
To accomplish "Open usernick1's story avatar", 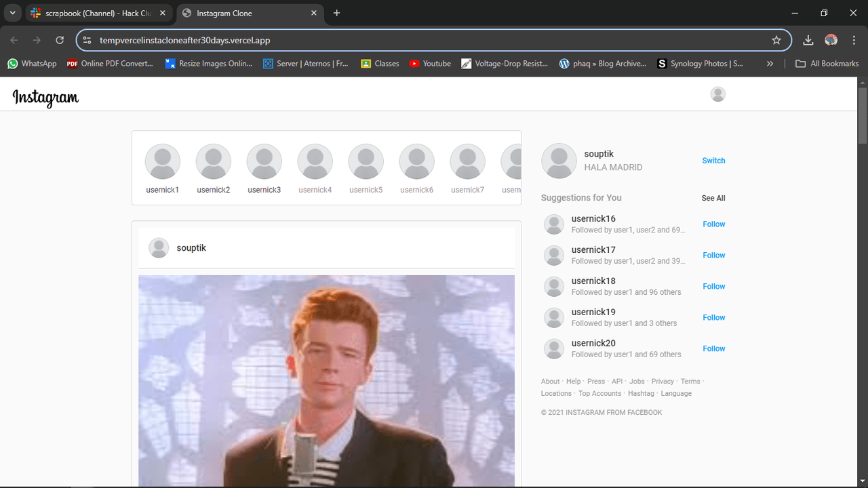I will (x=163, y=161).
